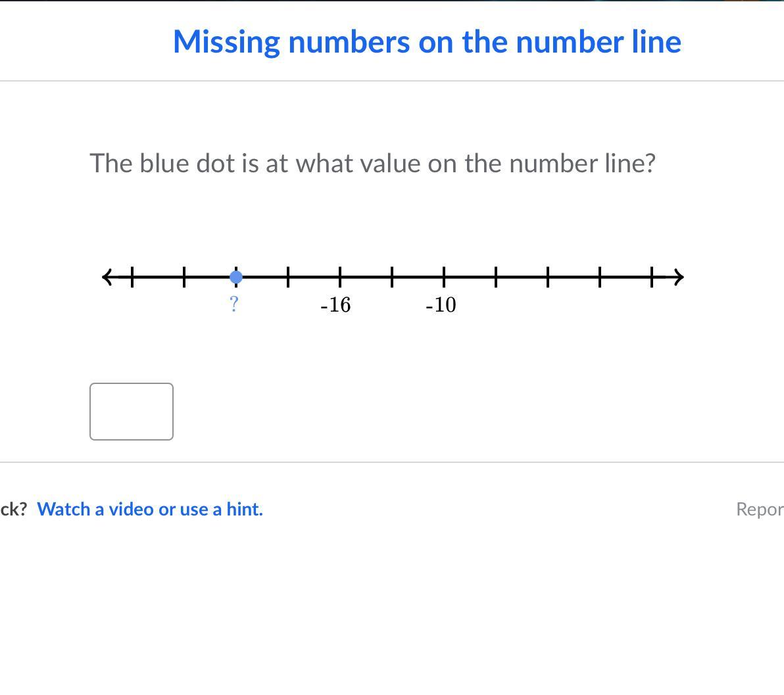The width and height of the screenshot is (784, 695).
Task: Click the left arrowhead of the number line
Action: [x=108, y=277]
